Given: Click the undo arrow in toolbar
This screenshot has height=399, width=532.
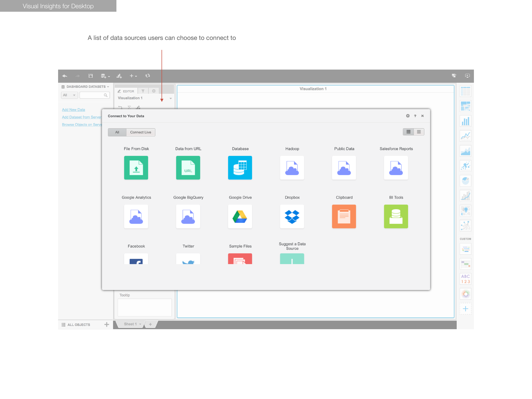Looking at the screenshot, I should 65,76.
